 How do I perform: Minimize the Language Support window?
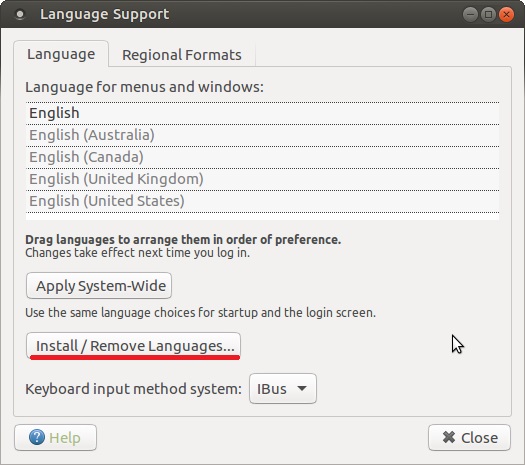click(470, 15)
